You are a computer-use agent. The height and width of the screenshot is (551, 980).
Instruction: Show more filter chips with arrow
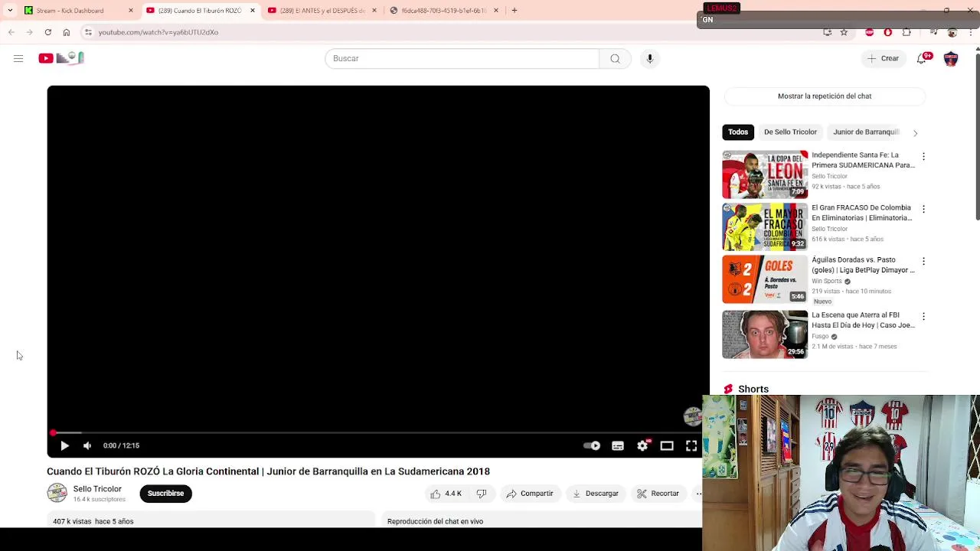(x=915, y=132)
